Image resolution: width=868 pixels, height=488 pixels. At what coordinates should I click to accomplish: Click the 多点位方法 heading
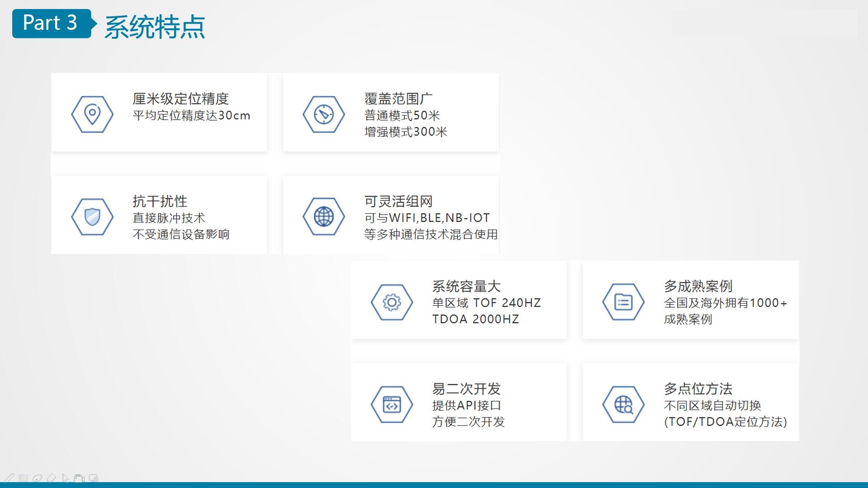pos(698,389)
